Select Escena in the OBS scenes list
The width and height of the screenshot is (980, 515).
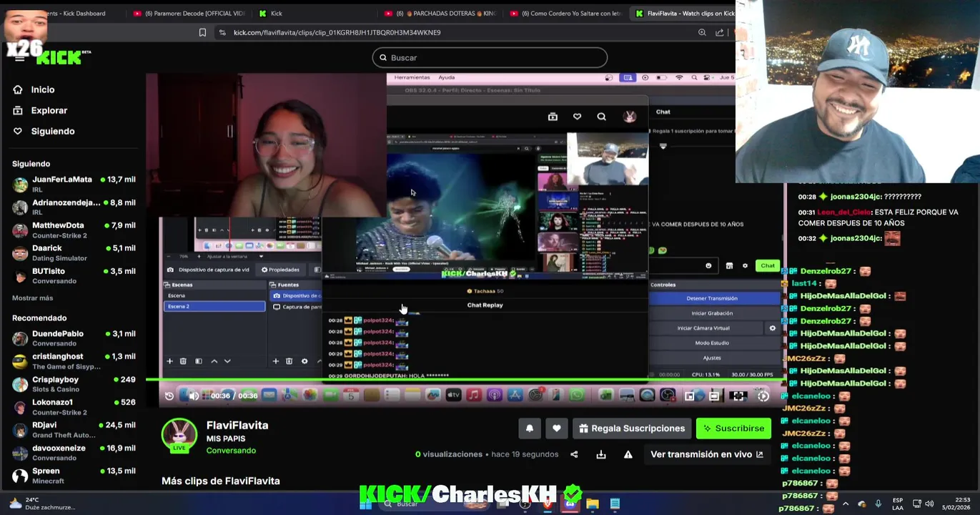[214, 295]
